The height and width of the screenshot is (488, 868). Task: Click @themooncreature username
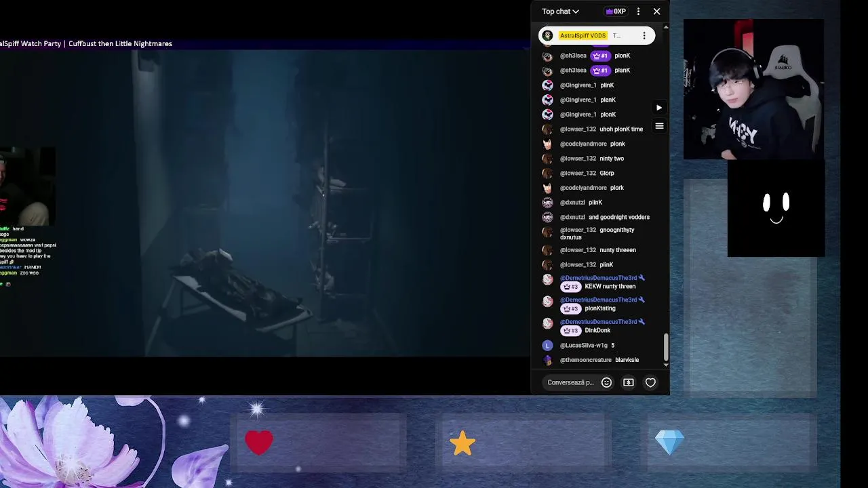coord(586,361)
